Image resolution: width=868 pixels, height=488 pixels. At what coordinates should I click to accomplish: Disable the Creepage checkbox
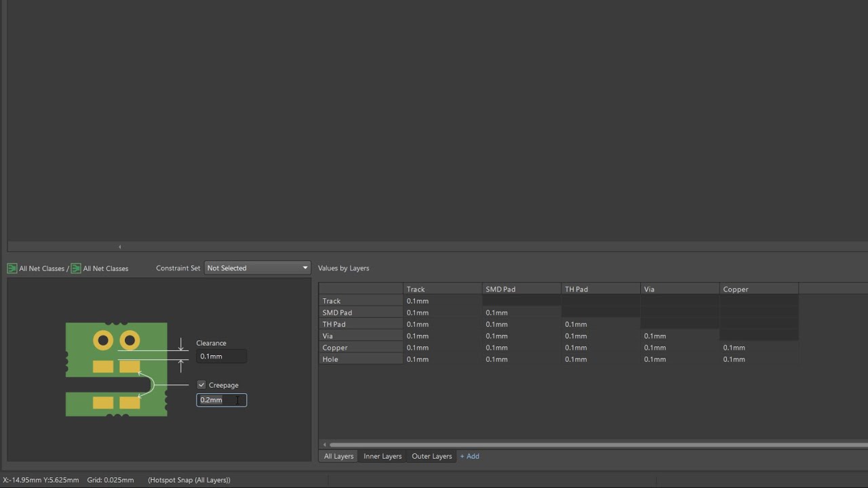click(201, 385)
